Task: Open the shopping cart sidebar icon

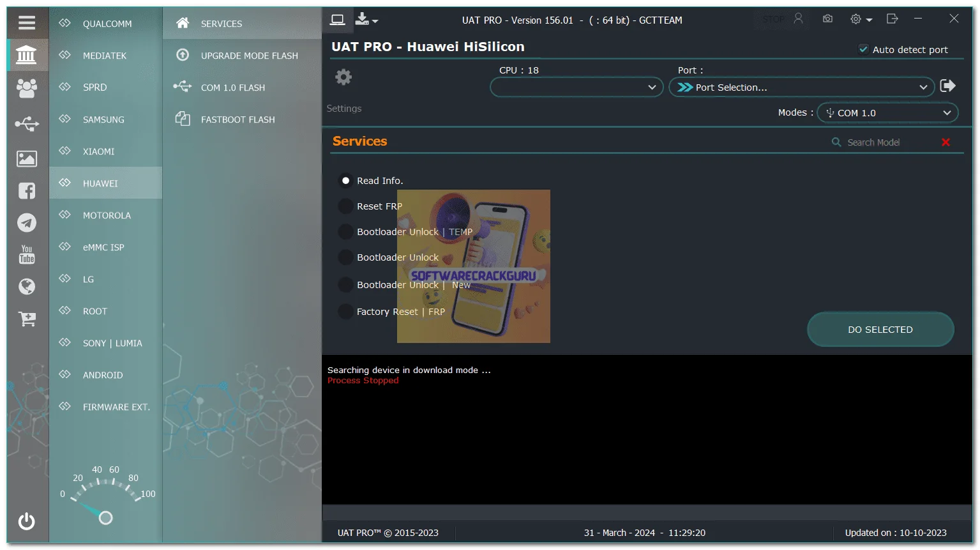Action: (27, 318)
